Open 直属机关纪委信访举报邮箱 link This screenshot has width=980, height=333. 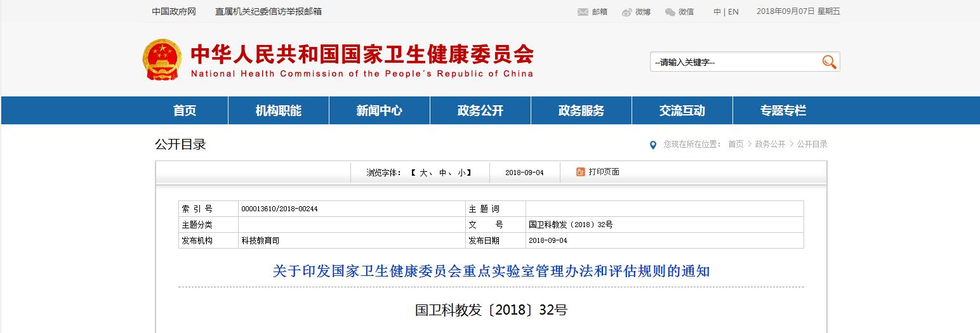[268, 12]
